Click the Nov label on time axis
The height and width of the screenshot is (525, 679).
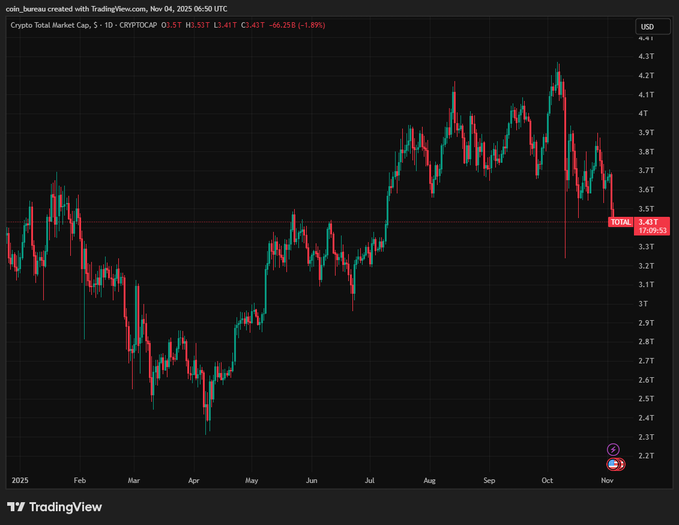click(x=607, y=480)
